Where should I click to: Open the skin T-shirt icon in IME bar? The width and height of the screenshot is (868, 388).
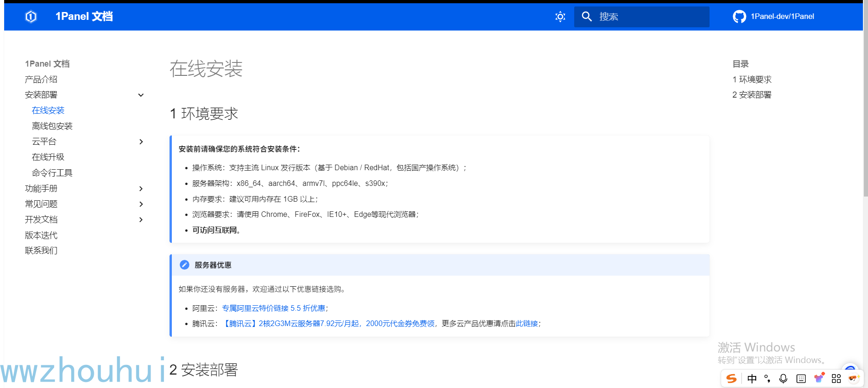819,378
